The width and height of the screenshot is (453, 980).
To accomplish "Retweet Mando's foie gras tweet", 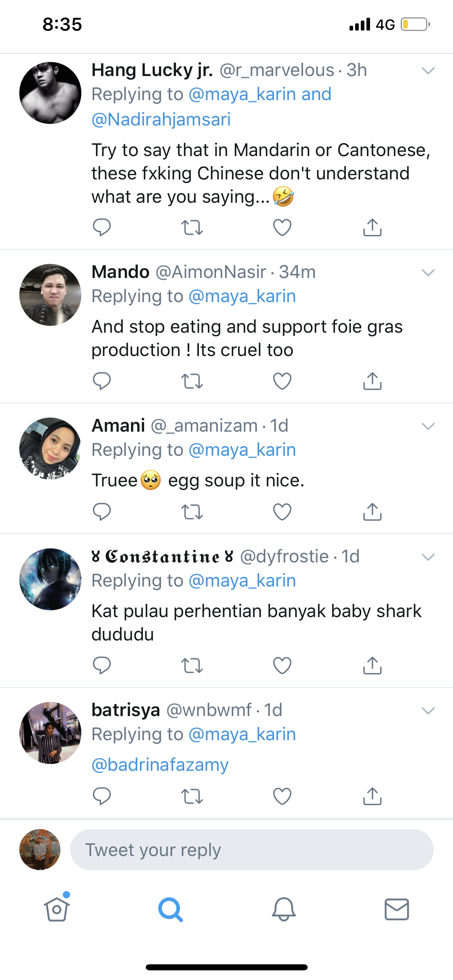I will coord(192,381).
